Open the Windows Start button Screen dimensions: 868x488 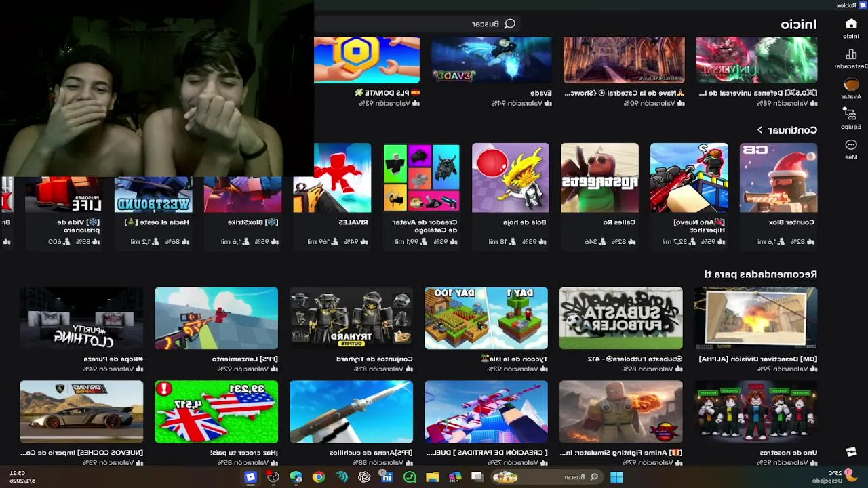(x=616, y=477)
